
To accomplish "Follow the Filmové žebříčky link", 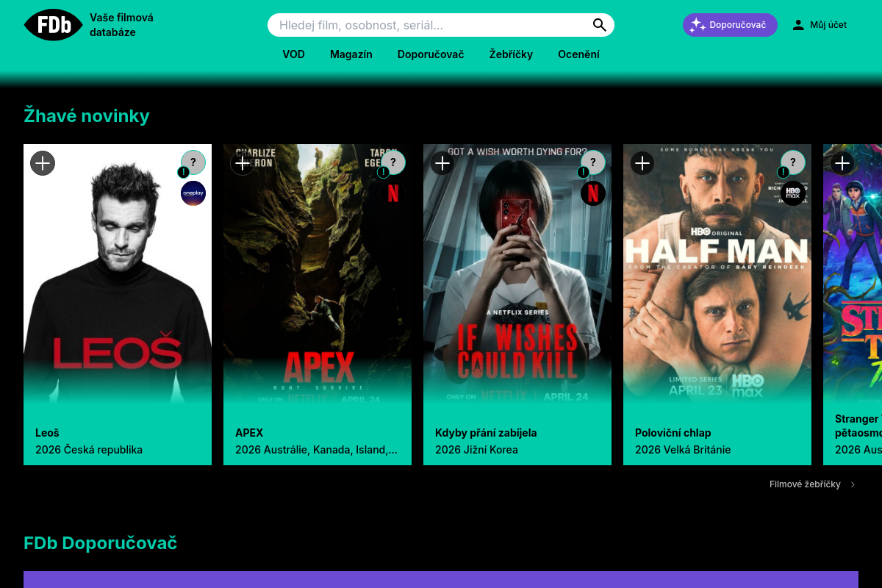I will (x=805, y=484).
